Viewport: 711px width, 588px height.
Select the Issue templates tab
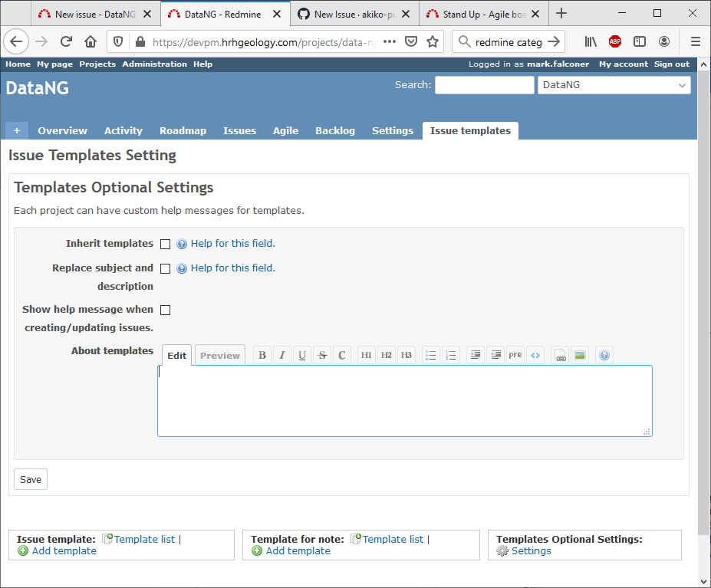470,130
